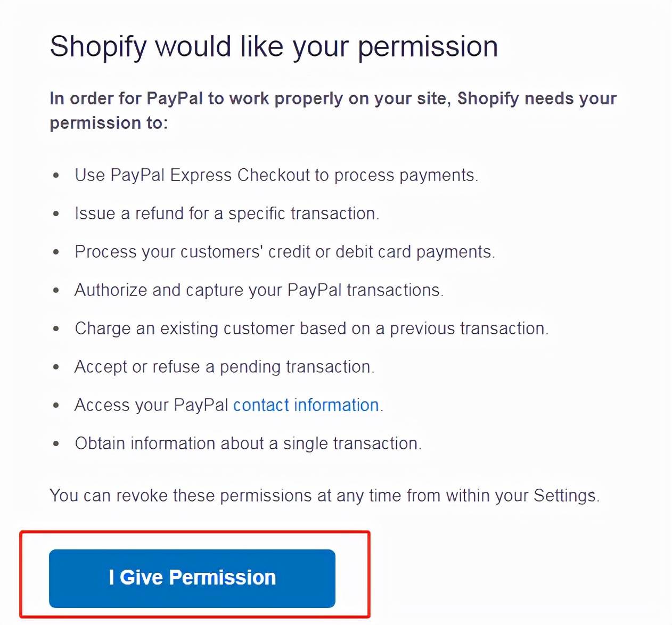Select the "Use PayPal Express Checkout" list item
The width and height of the screenshot is (672, 625).
(x=276, y=175)
